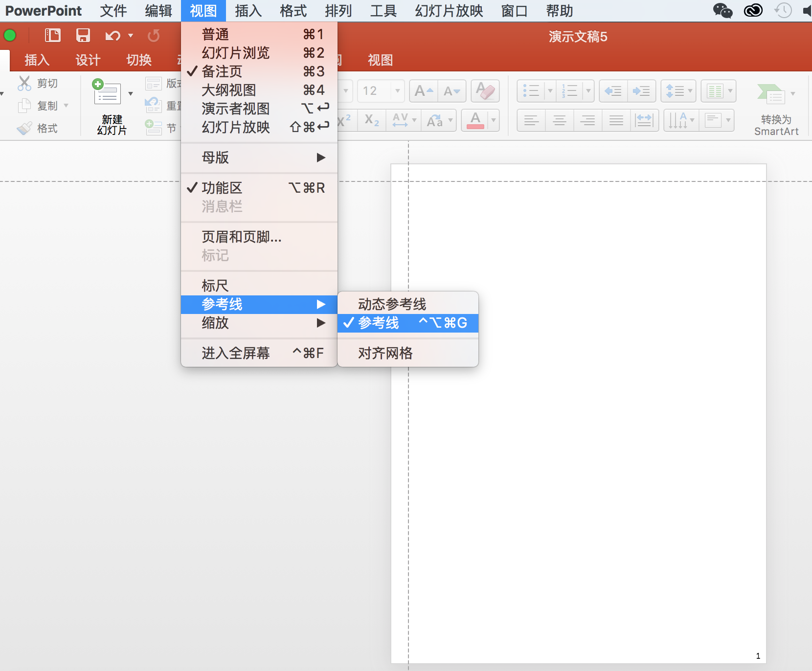The height and width of the screenshot is (671, 812).
Task: Open the bullet list dropdown arrow
Action: (x=550, y=91)
